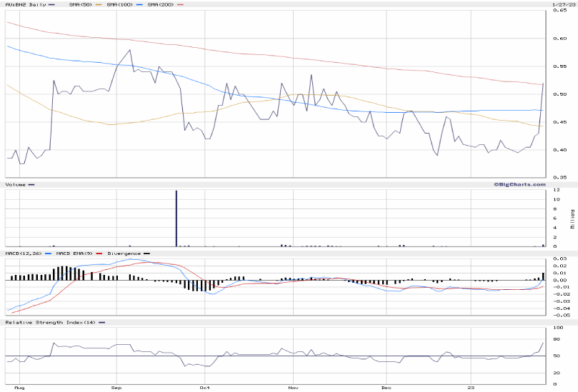Viewport: 578px width, 392px height.
Task: Click the tall volume spike bar
Action: coord(176,218)
